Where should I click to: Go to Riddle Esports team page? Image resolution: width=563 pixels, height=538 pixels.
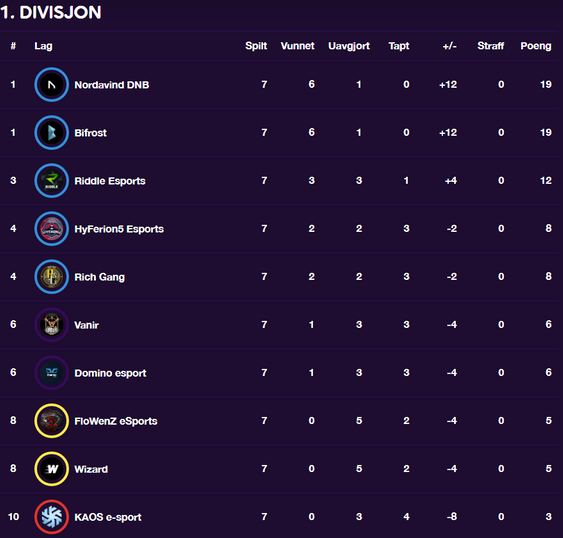110,181
